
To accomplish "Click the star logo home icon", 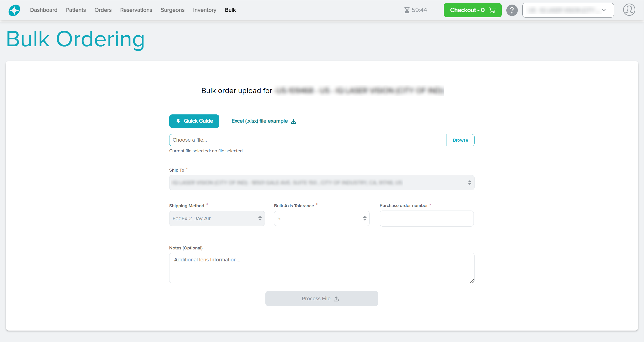I will point(14,10).
